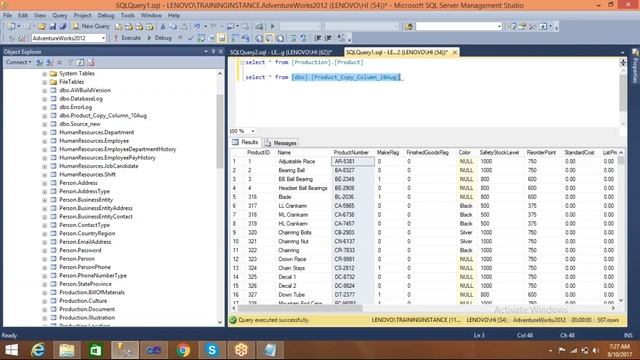The height and width of the screenshot is (360, 640).
Task: Open the Tools menu
Action: (x=128, y=15)
